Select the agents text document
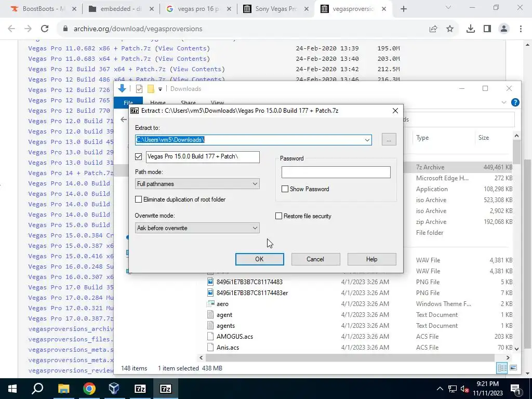This screenshot has height=399, width=532. (225, 326)
